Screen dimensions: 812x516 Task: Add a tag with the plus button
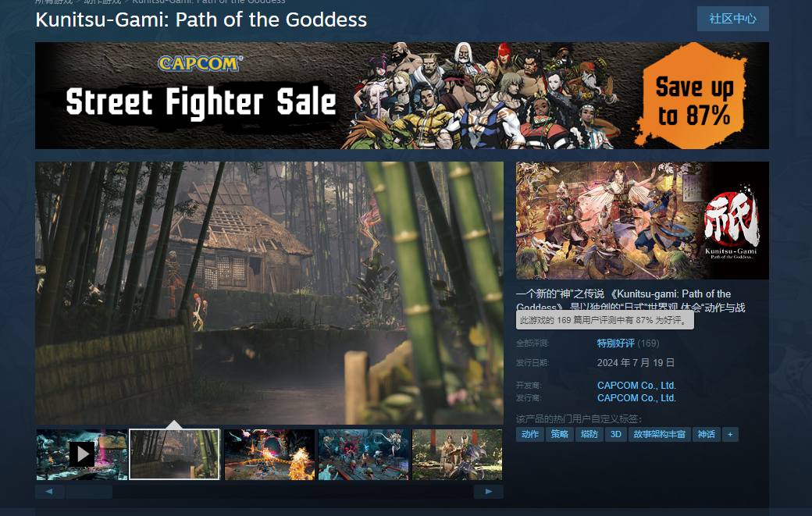(x=730, y=435)
